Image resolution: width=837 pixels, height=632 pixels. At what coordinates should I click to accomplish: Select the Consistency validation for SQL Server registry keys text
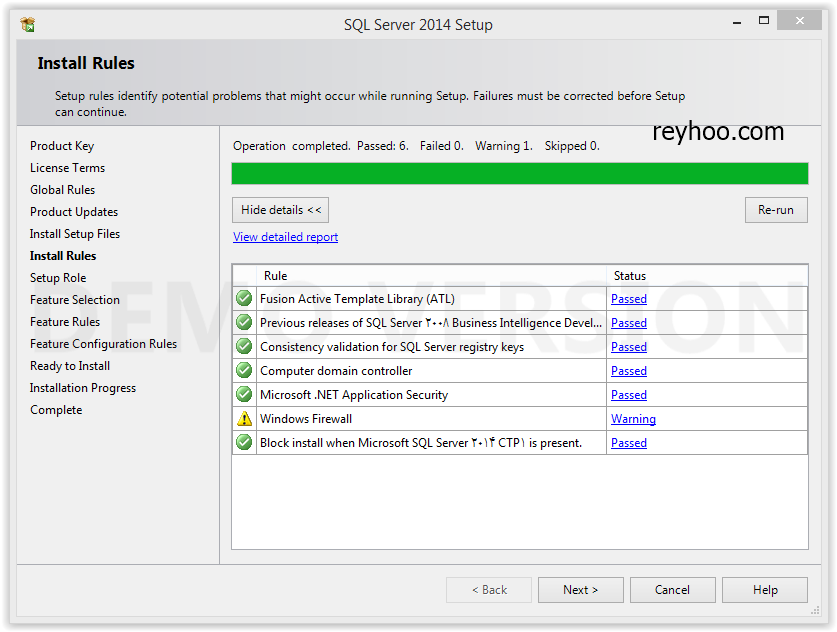click(x=392, y=347)
